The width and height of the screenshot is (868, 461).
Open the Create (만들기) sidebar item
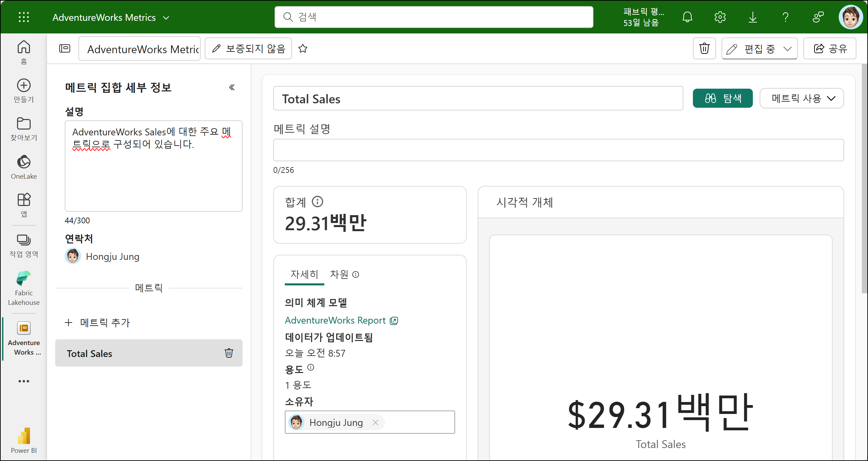point(24,91)
